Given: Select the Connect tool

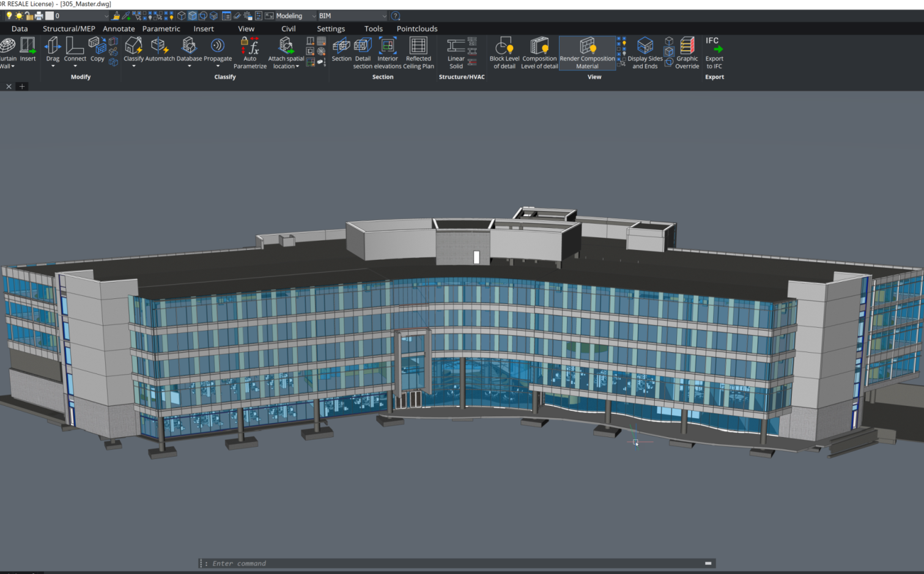Looking at the screenshot, I should pyautogui.click(x=75, y=48).
